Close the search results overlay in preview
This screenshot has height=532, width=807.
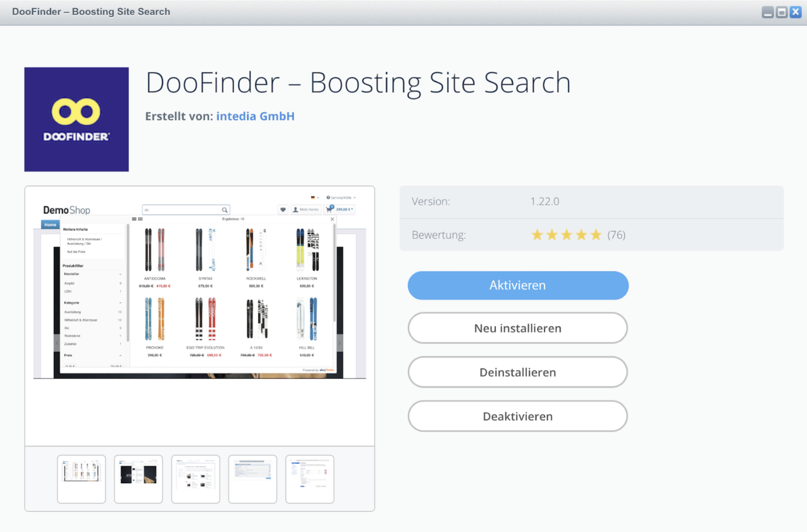(x=332, y=219)
